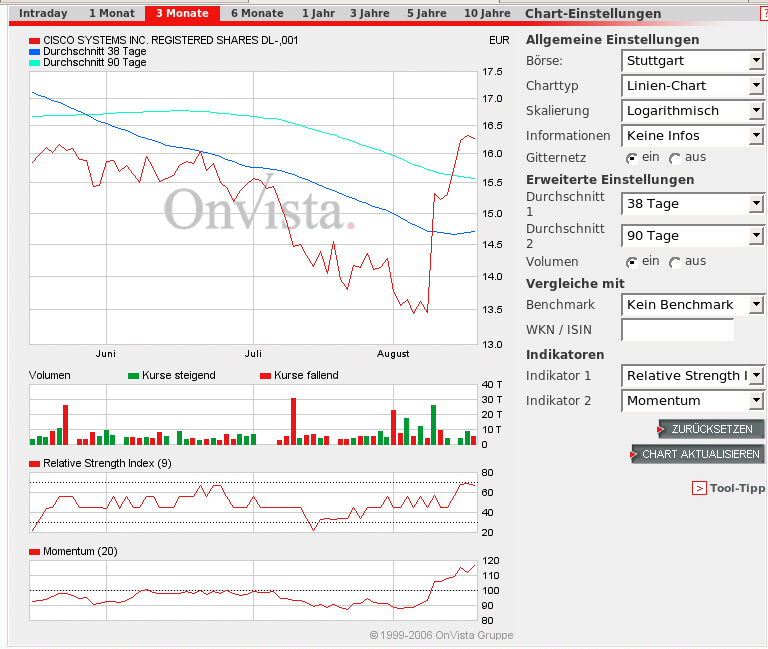Image resolution: width=768 pixels, height=649 pixels.
Task: Open Durchschnitt 2 dropdown showing 90 Tage
Action: point(693,236)
